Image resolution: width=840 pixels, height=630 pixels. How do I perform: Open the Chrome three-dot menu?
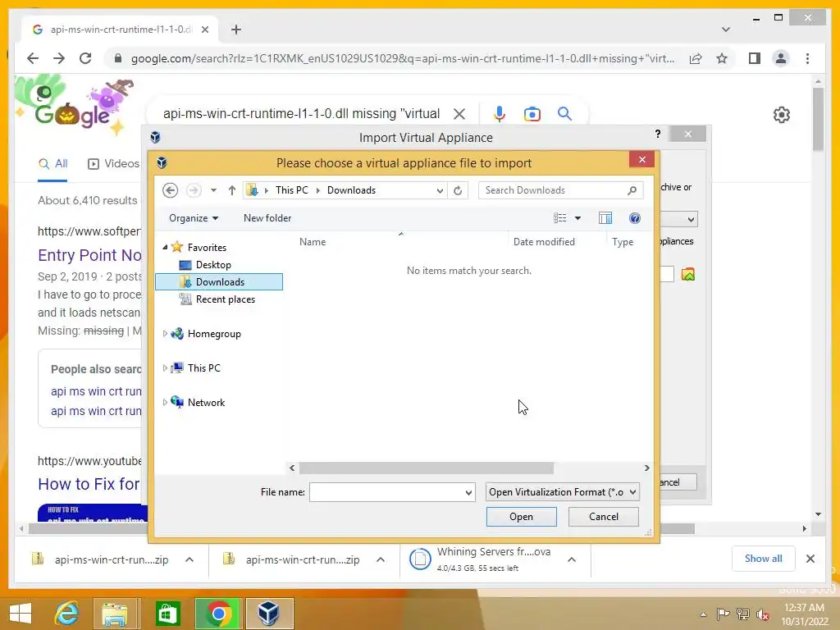click(x=808, y=58)
